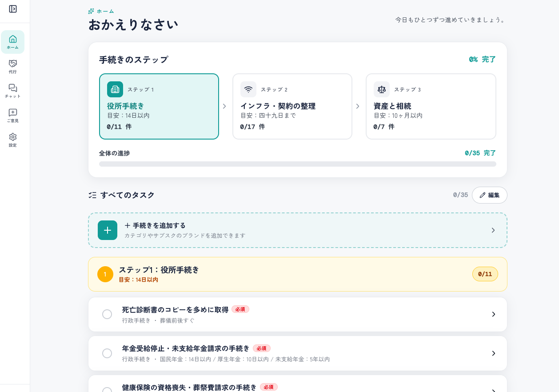Open 設定 via the gear icon
This screenshot has height=392, width=559.
[12, 139]
